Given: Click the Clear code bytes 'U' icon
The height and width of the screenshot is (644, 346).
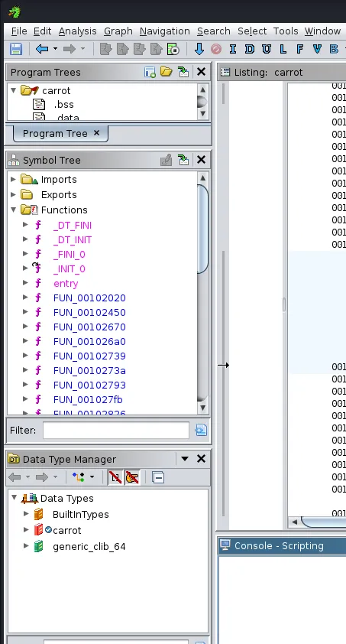Looking at the screenshot, I should (x=267, y=49).
